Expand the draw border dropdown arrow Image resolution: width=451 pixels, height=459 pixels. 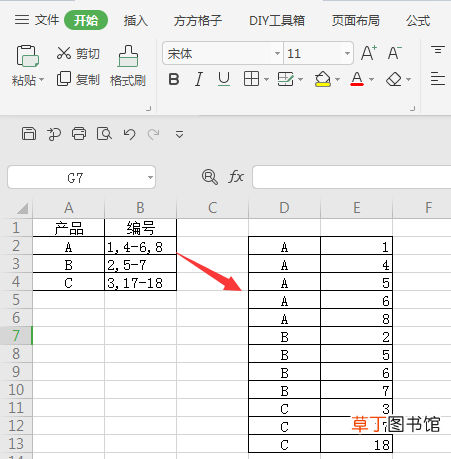pos(300,79)
